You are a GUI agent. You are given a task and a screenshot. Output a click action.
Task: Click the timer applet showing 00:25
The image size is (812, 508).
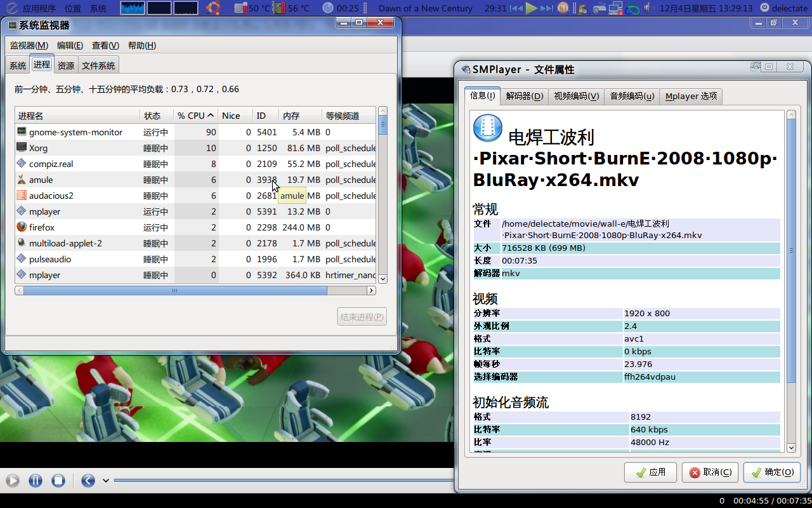click(x=341, y=8)
